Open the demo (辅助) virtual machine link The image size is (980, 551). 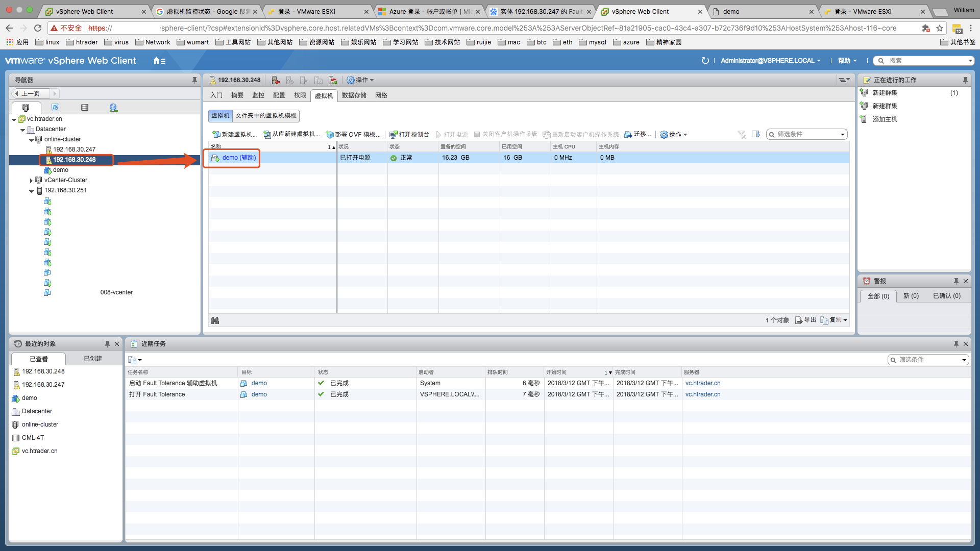[239, 158]
